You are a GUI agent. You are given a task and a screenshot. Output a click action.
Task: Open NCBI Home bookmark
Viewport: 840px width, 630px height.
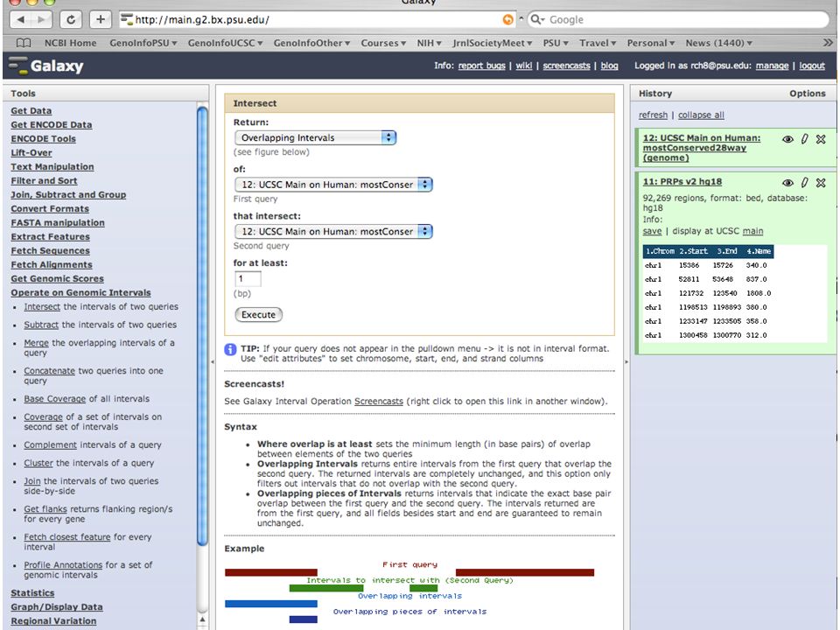70,43
